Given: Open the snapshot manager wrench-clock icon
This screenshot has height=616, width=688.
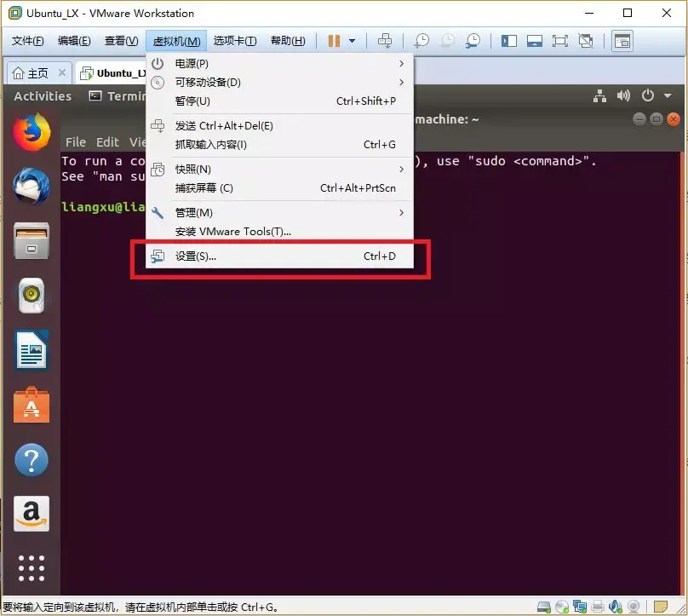Looking at the screenshot, I should (473, 41).
